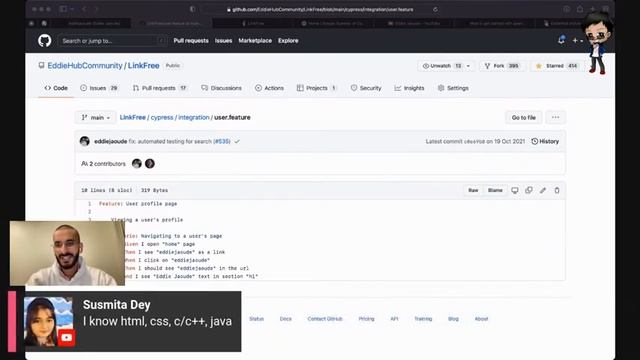Open the Projects tab

(x=316, y=88)
